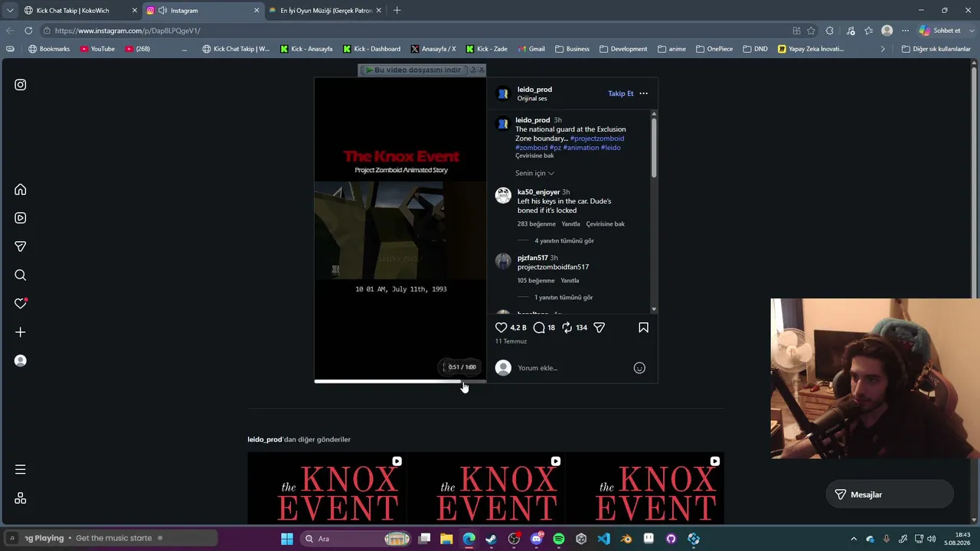Open Instagram search magnifier in sidebar
This screenshot has width=980, height=551.
[21, 275]
